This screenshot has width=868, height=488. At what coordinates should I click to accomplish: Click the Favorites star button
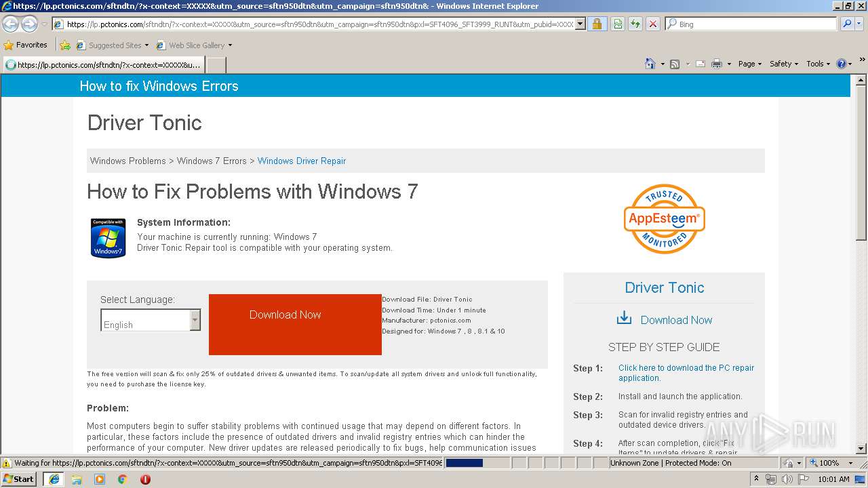coord(26,45)
